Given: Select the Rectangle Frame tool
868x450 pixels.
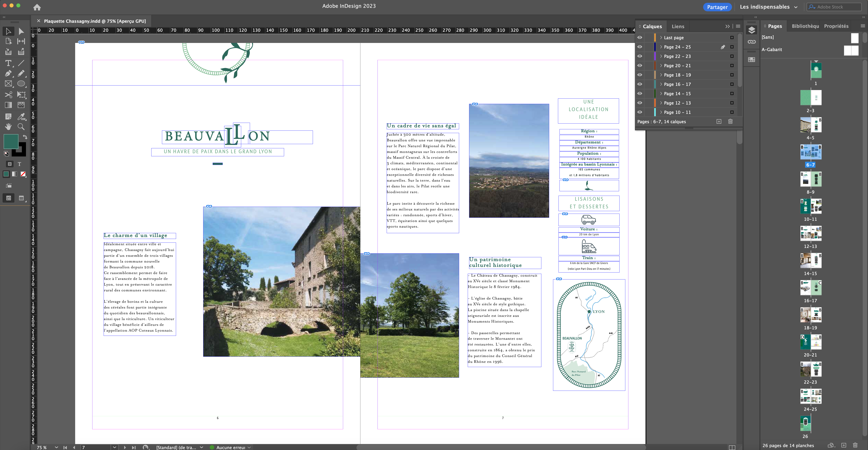Looking at the screenshot, I should click(8, 84).
